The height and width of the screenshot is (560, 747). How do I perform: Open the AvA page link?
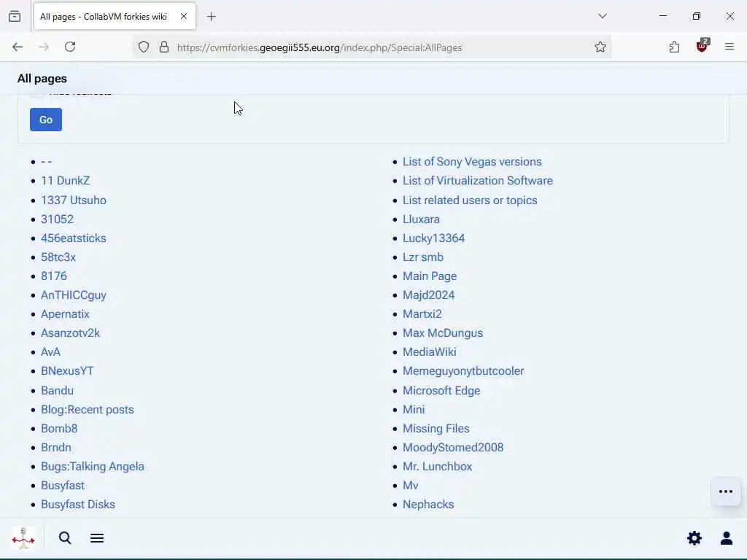pos(50,352)
